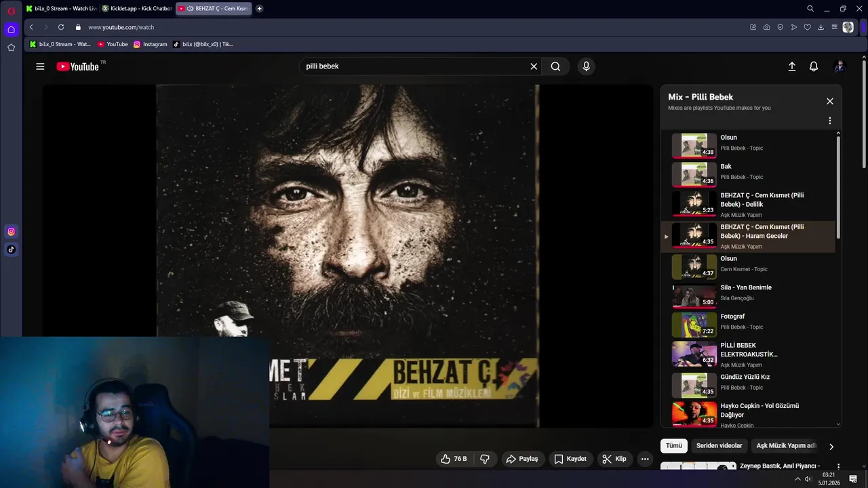Play 'BEHZAT Ç - Delilik' playlist item
The image size is (868, 488).
coord(749,204)
